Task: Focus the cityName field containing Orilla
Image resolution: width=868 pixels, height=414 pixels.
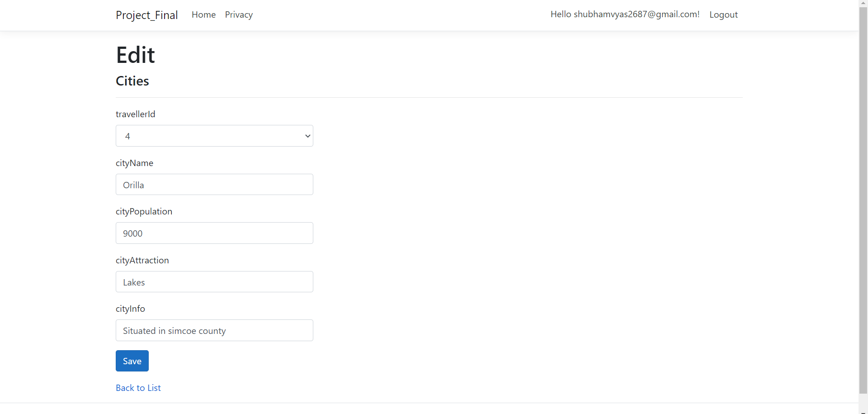Action: tap(214, 185)
